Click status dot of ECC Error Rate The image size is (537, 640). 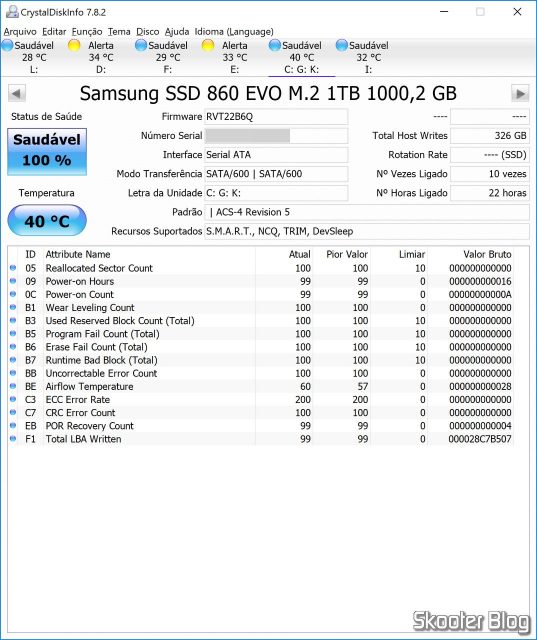coord(13,399)
